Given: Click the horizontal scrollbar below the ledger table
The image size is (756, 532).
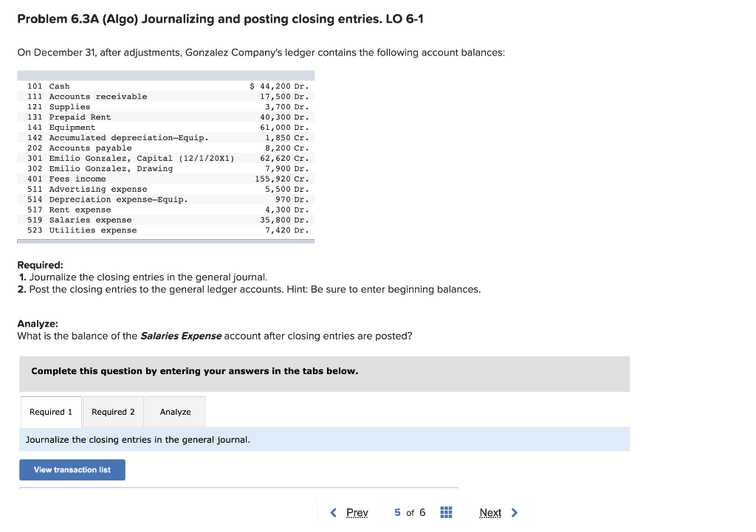Looking at the screenshot, I should point(165,241).
